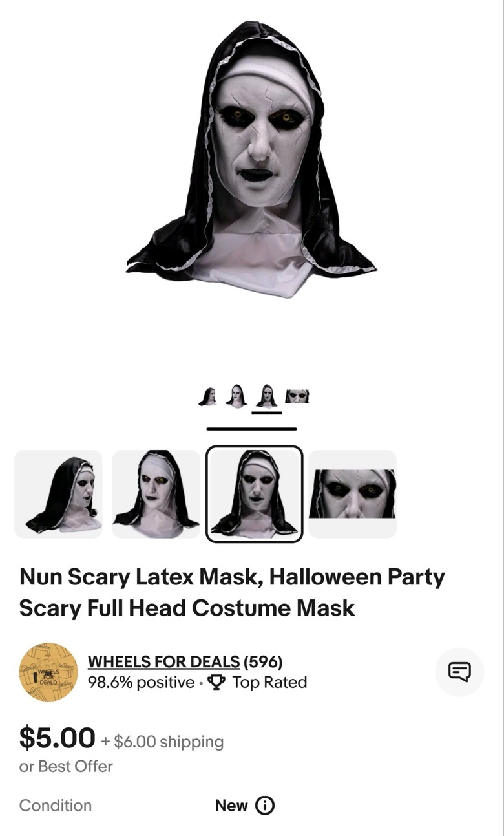Show the angled front nun mask thumbnail
This screenshot has width=504, height=836.
[x=156, y=494]
